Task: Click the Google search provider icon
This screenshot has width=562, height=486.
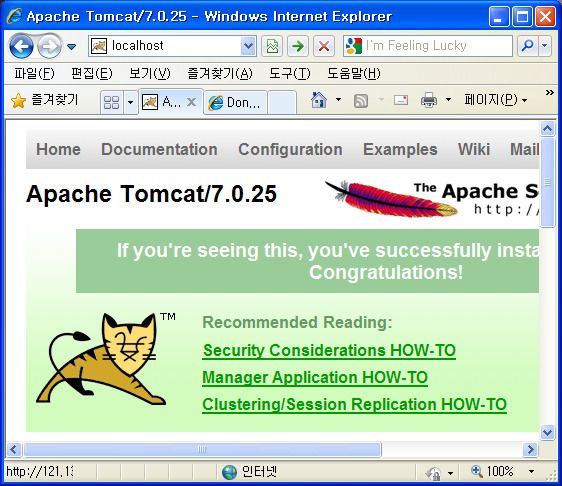Action: 353,46
